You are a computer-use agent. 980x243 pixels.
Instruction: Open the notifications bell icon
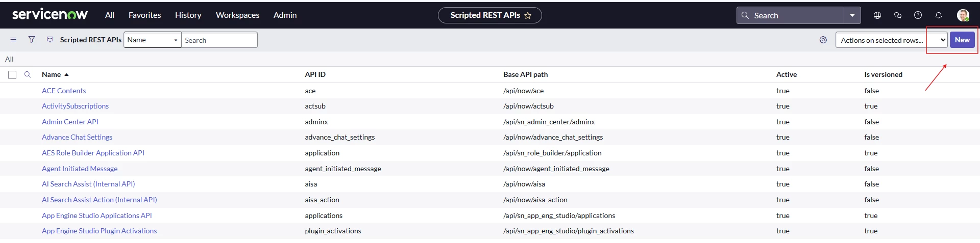938,15
